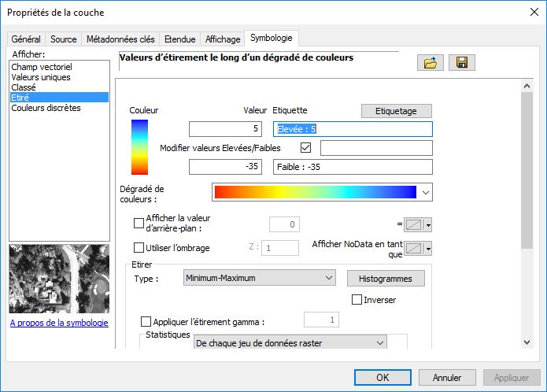Click the Faible : -35 label field

click(353, 167)
